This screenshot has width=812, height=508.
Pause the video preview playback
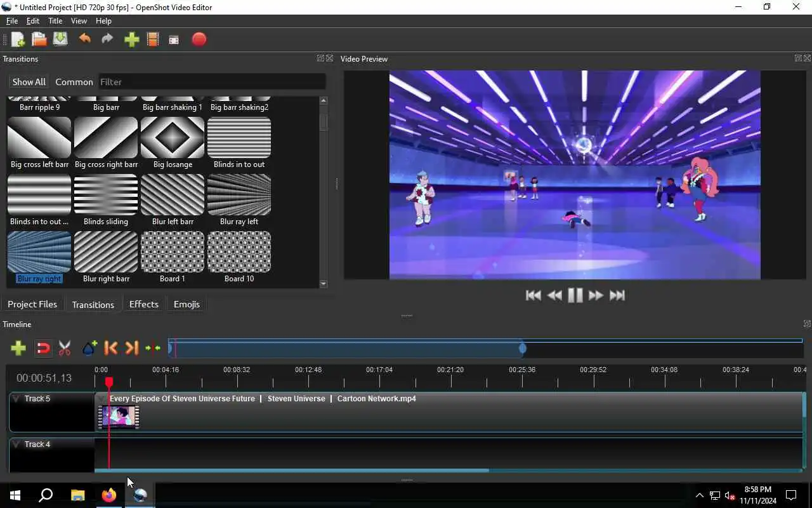[x=575, y=295]
